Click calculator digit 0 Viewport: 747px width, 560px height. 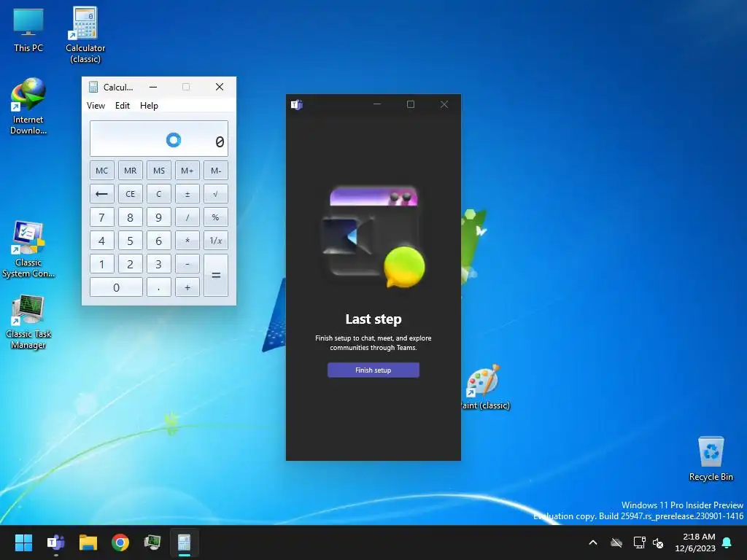tap(116, 287)
